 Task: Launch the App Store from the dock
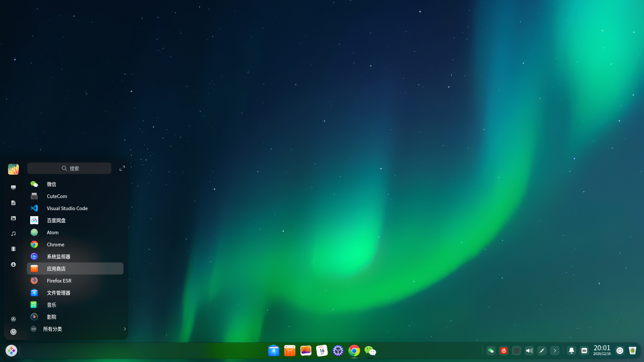click(x=289, y=351)
